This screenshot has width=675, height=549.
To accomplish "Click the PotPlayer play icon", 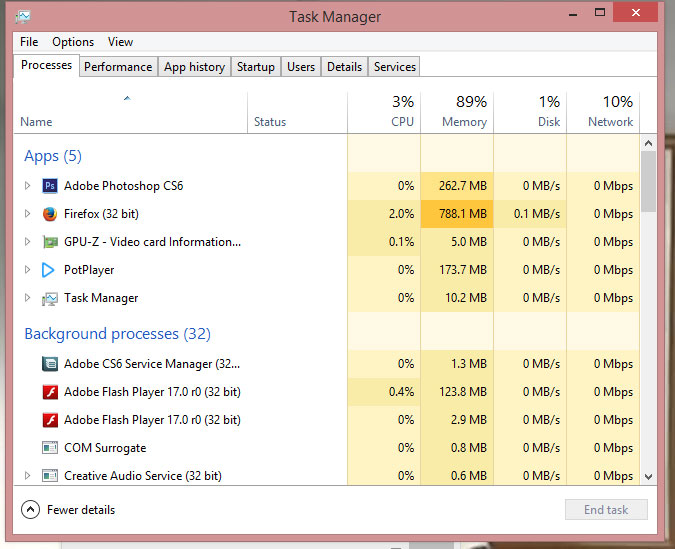I will point(49,270).
